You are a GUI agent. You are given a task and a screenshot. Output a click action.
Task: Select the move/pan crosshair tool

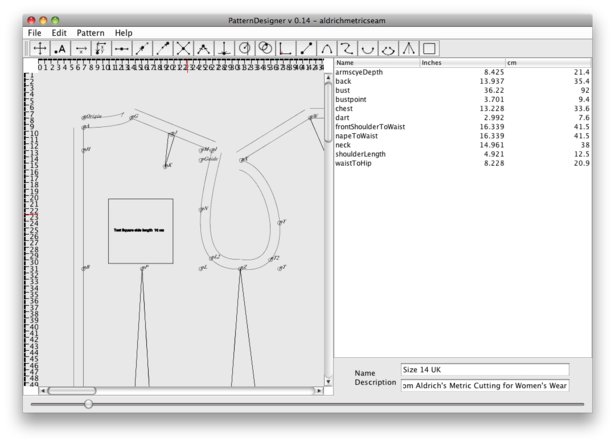(x=40, y=49)
